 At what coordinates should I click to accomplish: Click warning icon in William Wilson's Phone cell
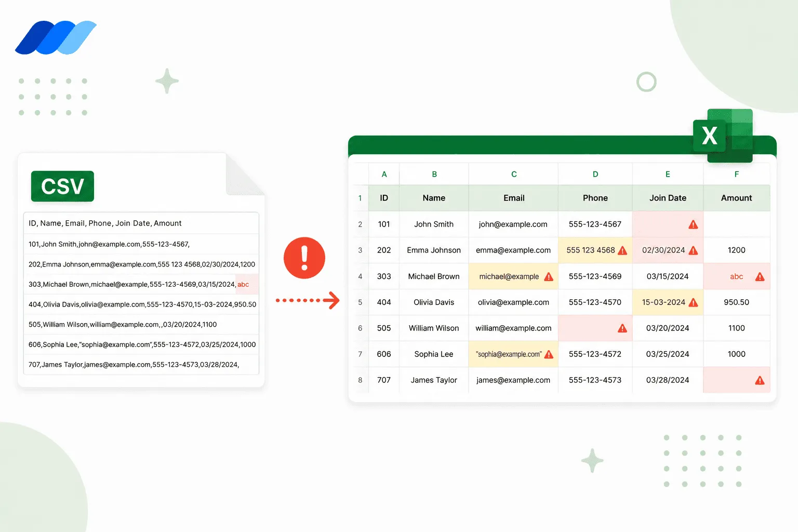[622, 328]
